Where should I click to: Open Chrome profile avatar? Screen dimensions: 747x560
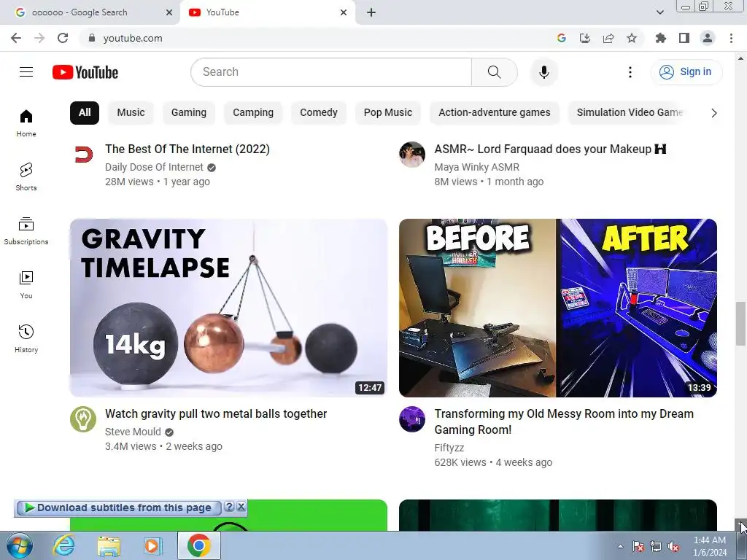click(x=708, y=38)
